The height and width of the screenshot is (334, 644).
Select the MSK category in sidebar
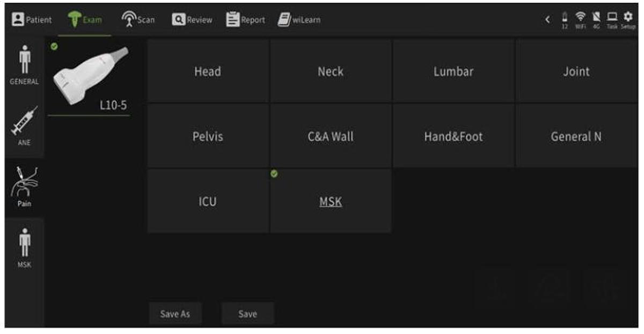coord(24,248)
